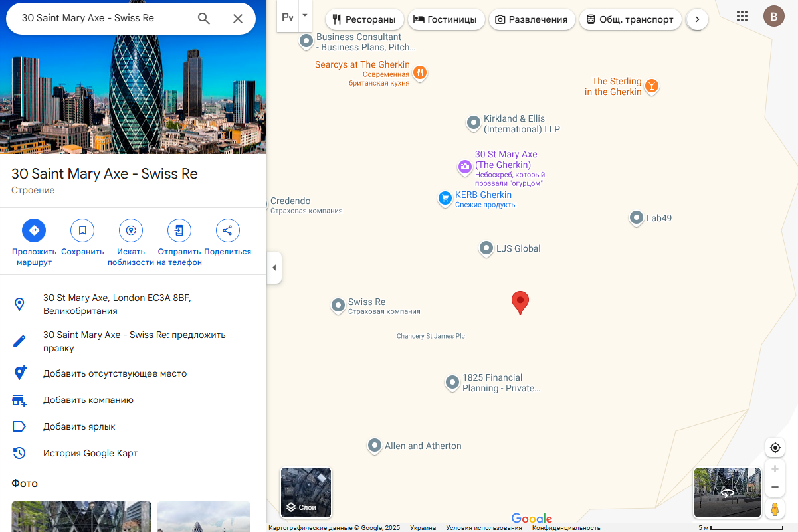This screenshot has height=532, width=798.
Task: Click the 30 St Mary Axe (The Gherkin) camera pin
Action: coord(465,166)
